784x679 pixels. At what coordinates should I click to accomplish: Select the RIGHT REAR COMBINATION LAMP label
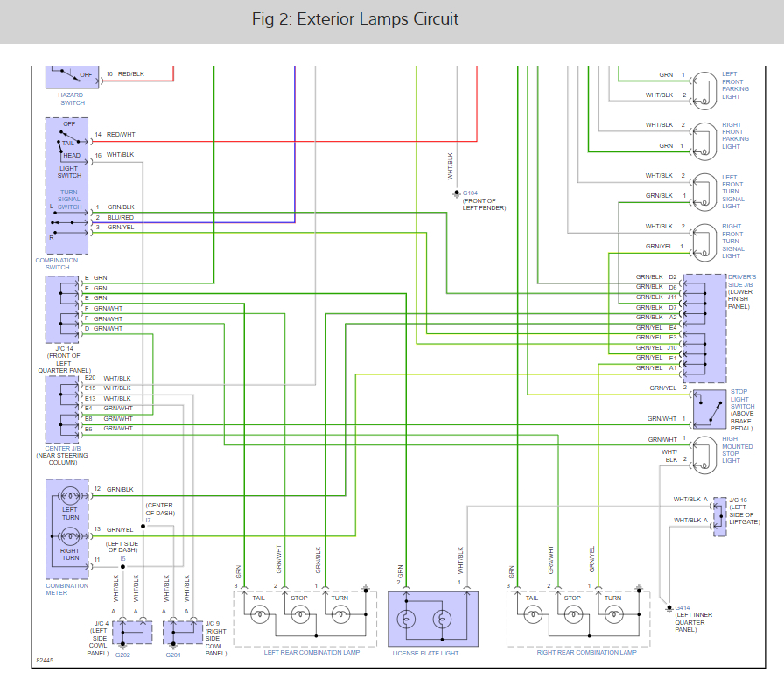[587, 652]
